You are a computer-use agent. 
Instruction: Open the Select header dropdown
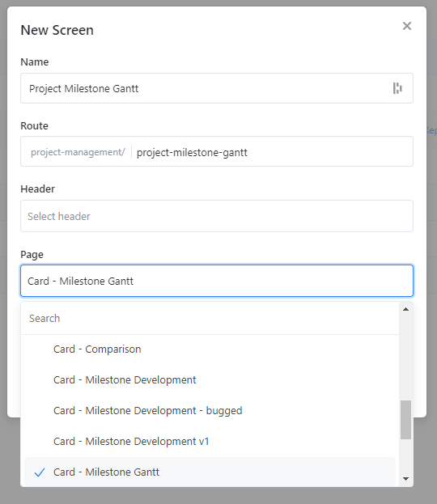pyautogui.click(x=217, y=216)
